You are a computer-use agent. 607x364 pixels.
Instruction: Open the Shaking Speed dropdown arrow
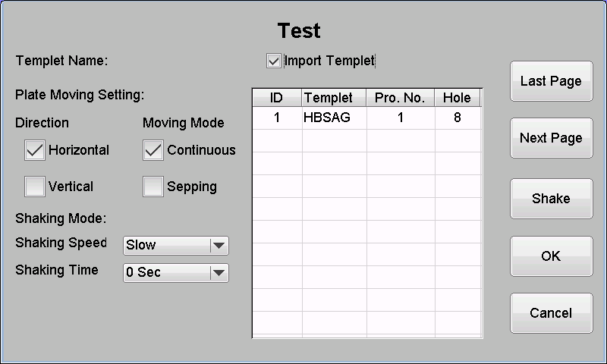pos(219,245)
